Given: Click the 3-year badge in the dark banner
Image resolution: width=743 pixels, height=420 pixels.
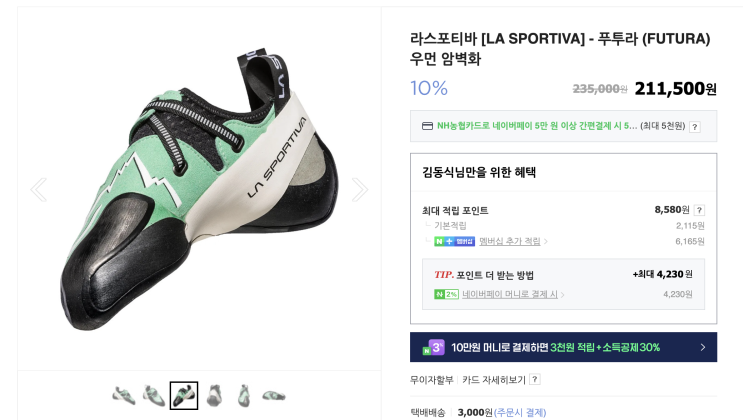Looking at the screenshot, I should (x=436, y=347).
